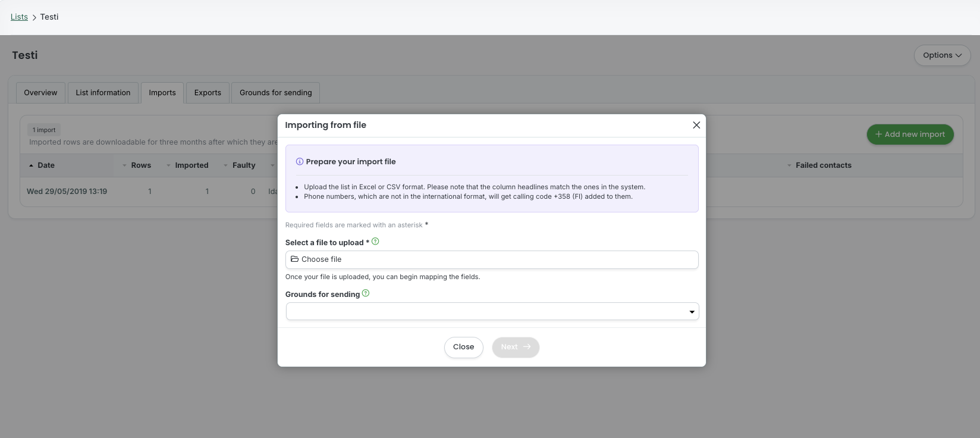The image size is (980, 438).
Task: Open the Grounds for sending dropdown
Action: coord(492,311)
